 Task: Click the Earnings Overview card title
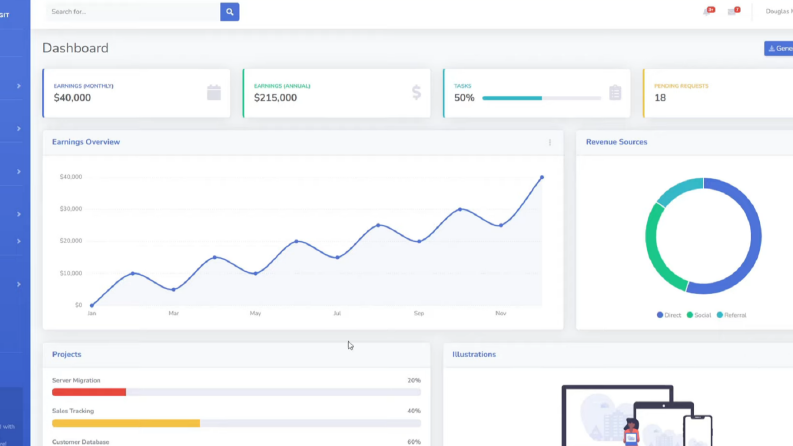86,142
